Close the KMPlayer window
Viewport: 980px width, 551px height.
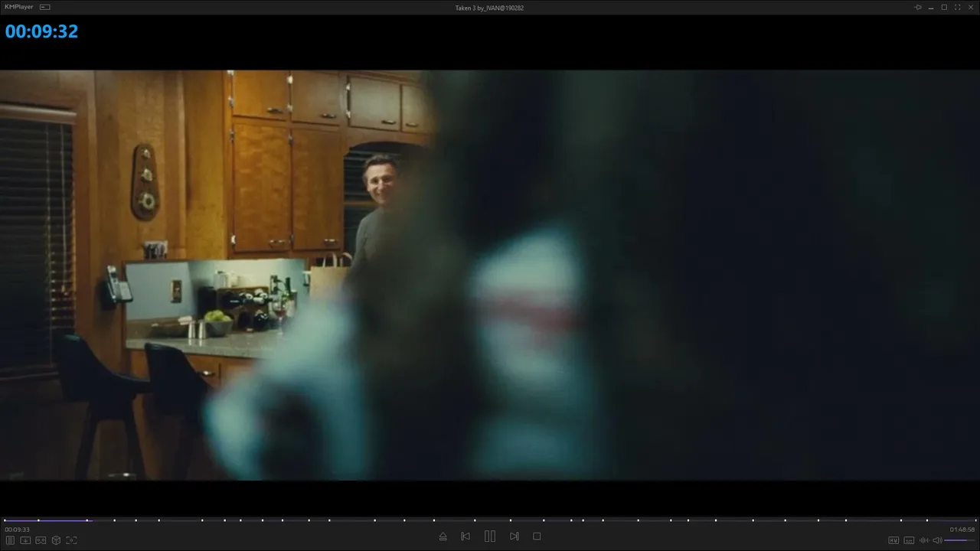970,7
